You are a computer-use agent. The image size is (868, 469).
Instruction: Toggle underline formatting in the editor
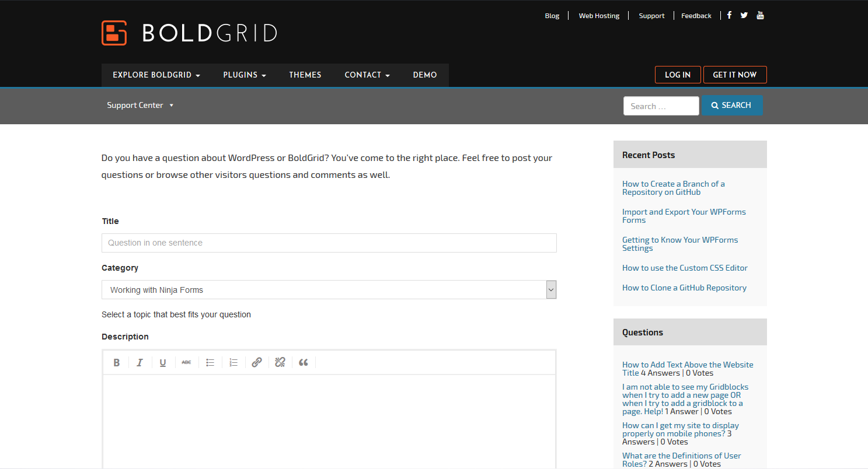[x=163, y=362]
